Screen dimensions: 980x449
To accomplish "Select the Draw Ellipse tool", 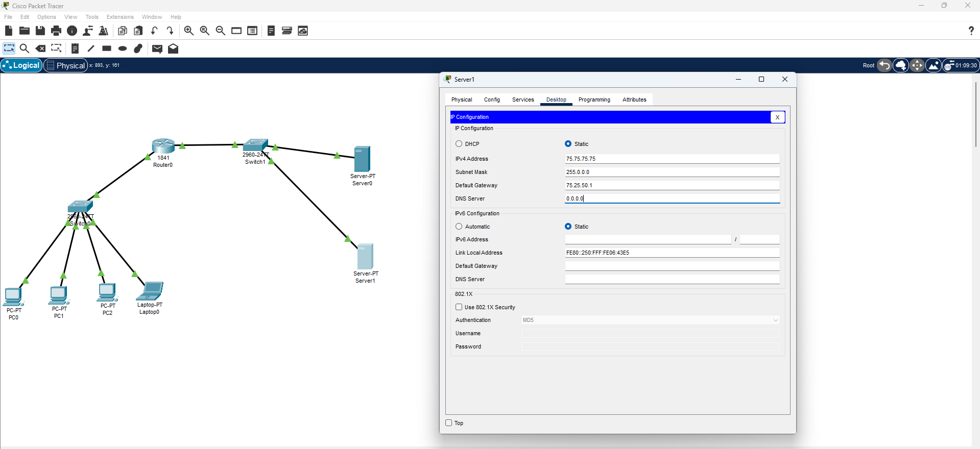I will tap(123, 48).
